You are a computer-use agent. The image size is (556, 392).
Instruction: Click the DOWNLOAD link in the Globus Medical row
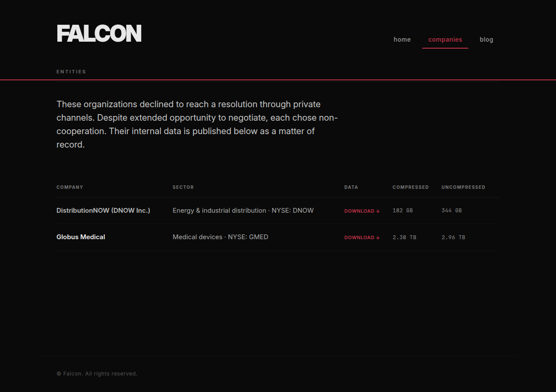[x=362, y=237]
